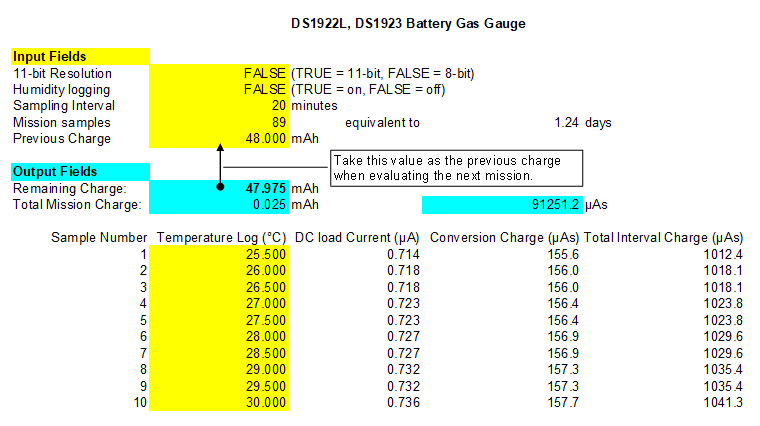This screenshot has height=426, width=760.
Task: Click the (TRUE = on, FALSE = off) note
Action: (368, 90)
